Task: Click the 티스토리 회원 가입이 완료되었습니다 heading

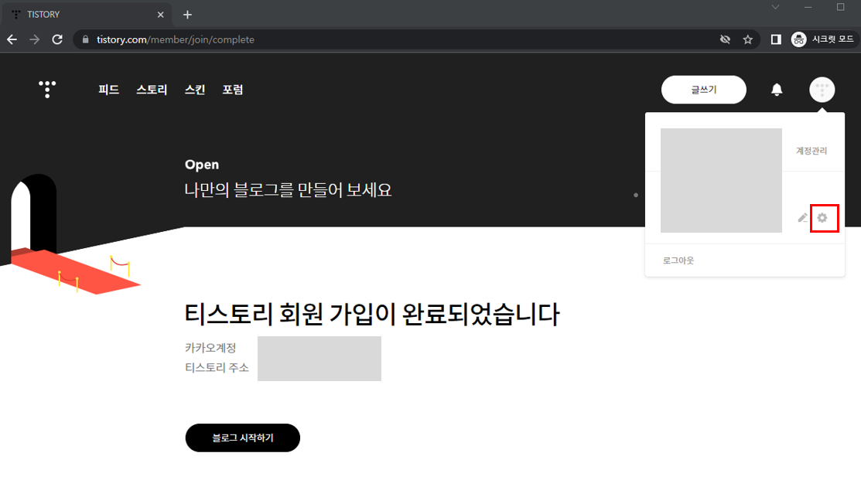Action: pyautogui.click(x=372, y=314)
